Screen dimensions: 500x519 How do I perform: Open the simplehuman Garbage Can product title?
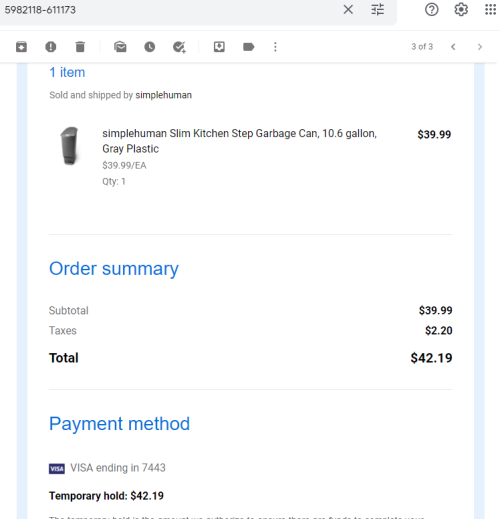pyautogui.click(x=239, y=141)
